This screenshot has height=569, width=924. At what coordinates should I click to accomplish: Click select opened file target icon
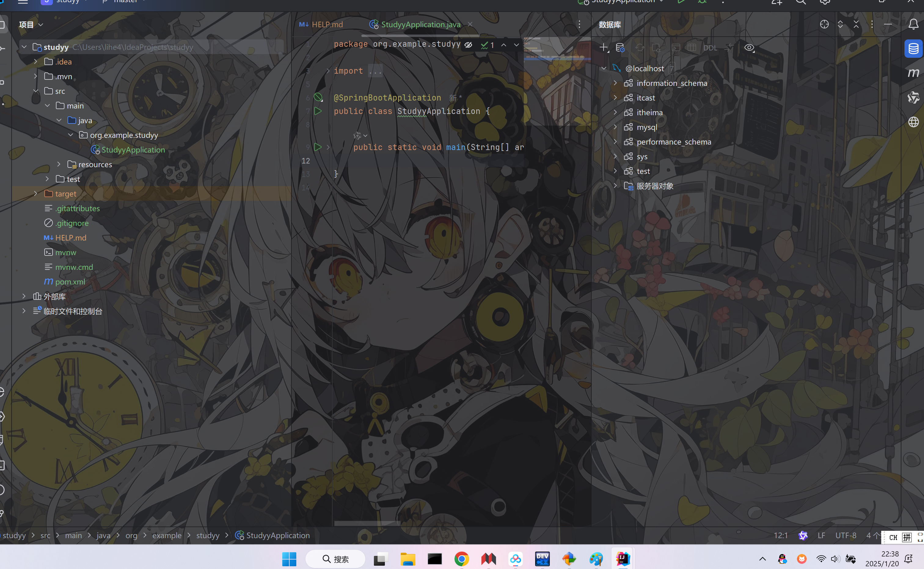click(x=824, y=24)
